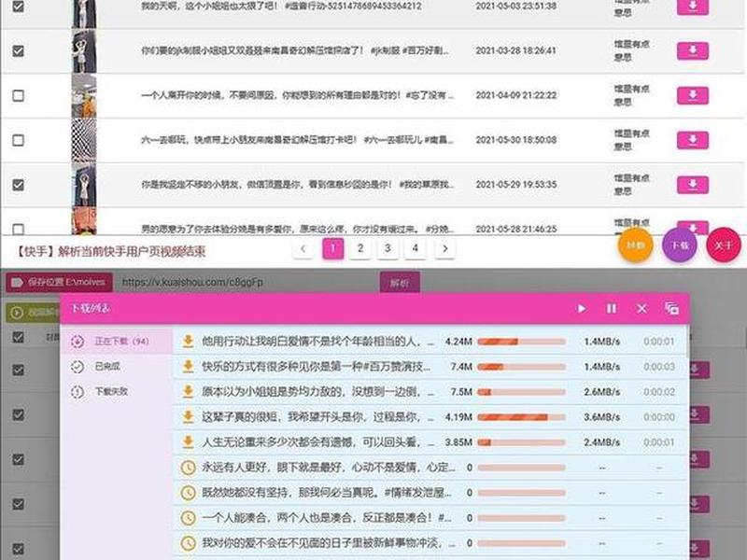
Task: Click the 解析 button next to the URL
Action: tap(400, 283)
